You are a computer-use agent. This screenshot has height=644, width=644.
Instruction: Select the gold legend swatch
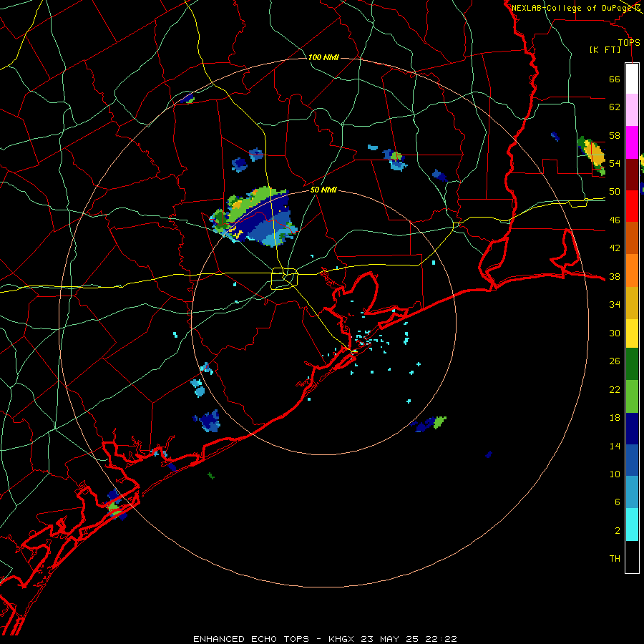click(632, 303)
